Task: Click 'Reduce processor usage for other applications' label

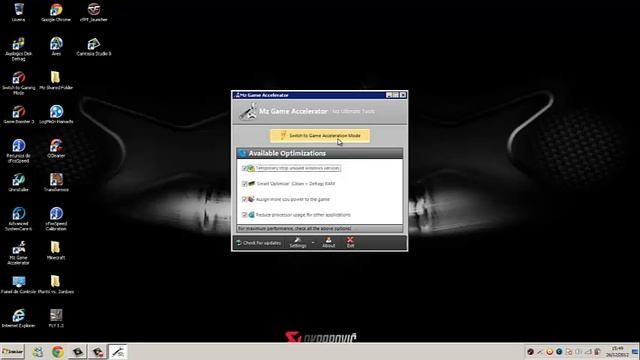Action: [303, 215]
